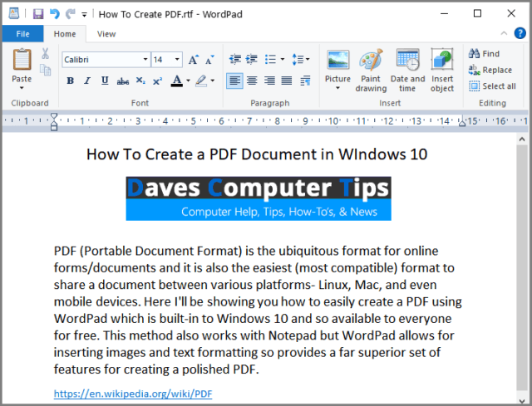Expand the Picture dropdown arrow

point(338,88)
